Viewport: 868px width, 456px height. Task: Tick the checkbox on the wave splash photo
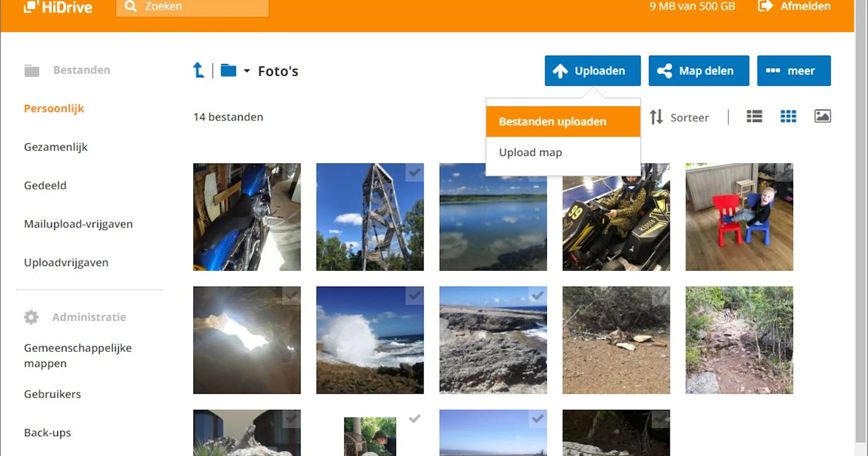tap(414, 295)
